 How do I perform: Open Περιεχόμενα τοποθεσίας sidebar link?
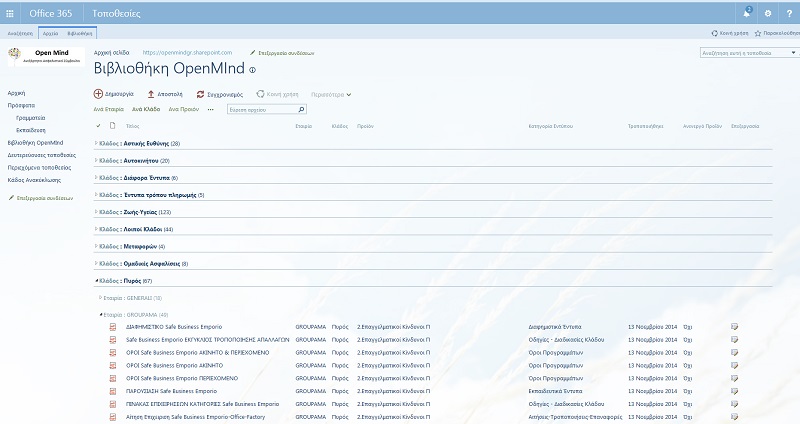[39, 167]
